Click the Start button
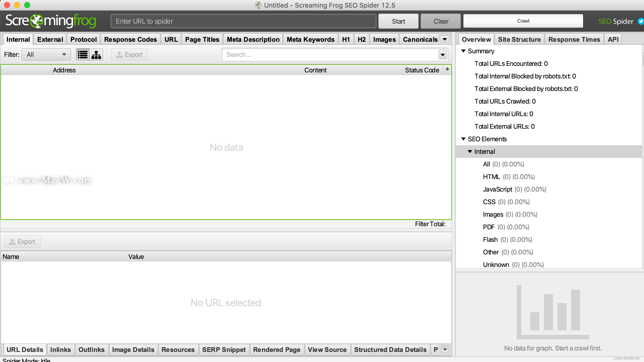Viewport: 644px width, 362px height. [x=398, y=21]
